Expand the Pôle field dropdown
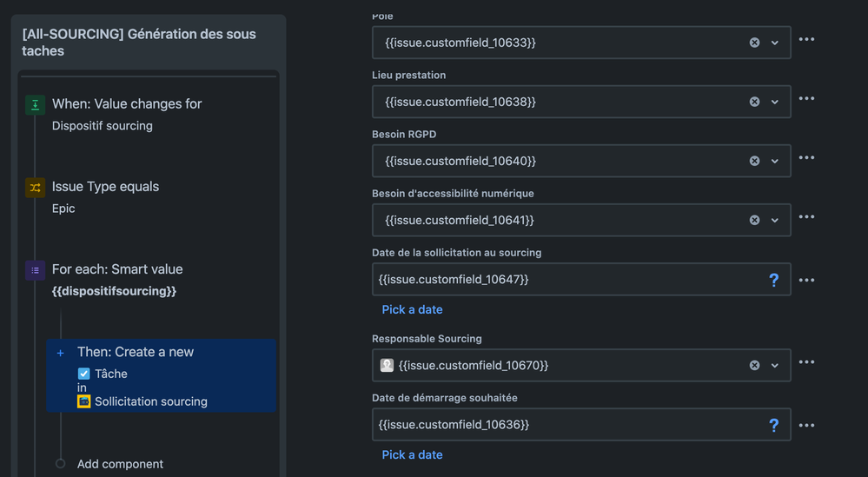 775,43
